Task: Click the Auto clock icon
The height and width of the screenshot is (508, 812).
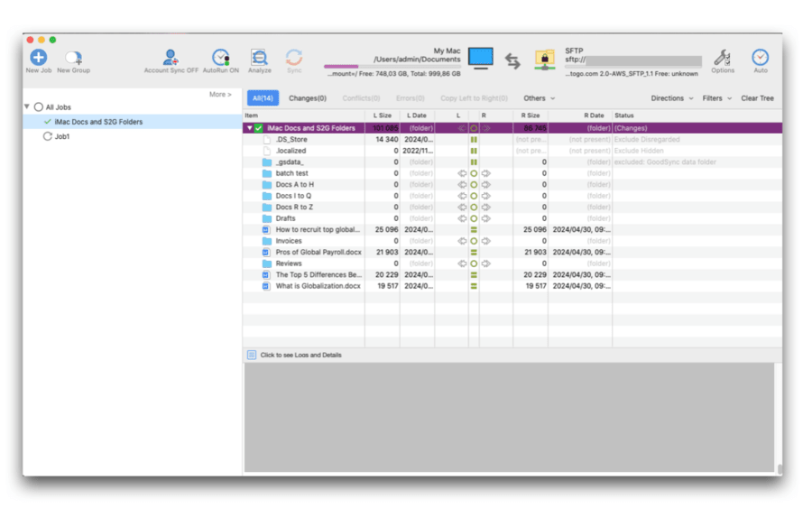Action: pos(761,58)
